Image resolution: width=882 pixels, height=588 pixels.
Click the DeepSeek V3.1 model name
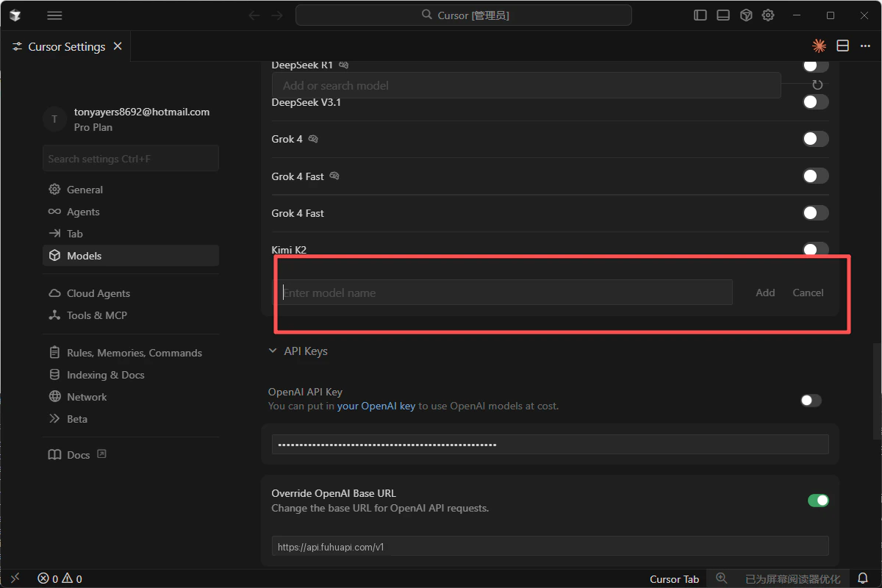pyautogui.click(x=306, y=102)
